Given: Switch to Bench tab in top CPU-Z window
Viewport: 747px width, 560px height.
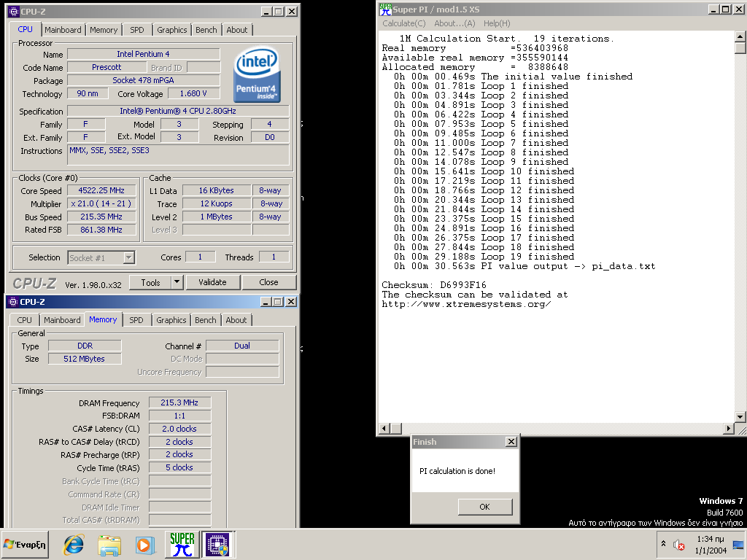Looking at the screenshot, I should pyautogui.click(x=206, y=29).
